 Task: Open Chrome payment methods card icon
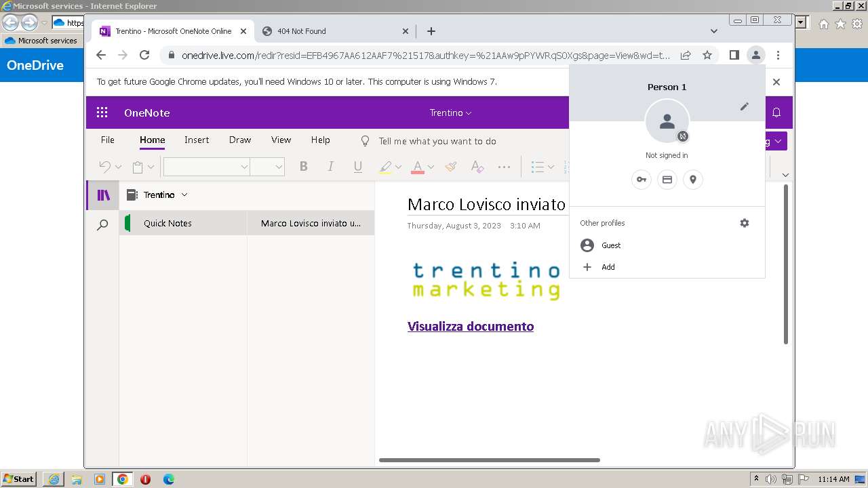point(667,180)
